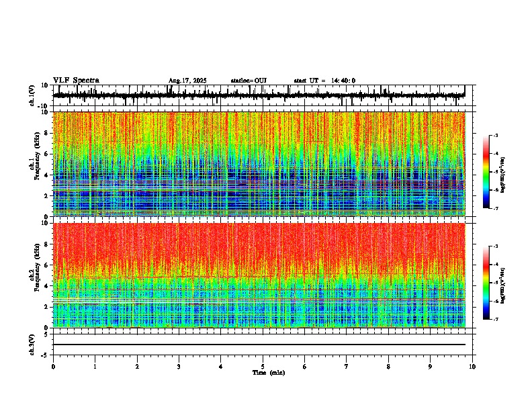This screenshot has width=532, height=411.
Task: Click the time axis tick label "0"
Action: pyautogui.click(x=53, y=367)
